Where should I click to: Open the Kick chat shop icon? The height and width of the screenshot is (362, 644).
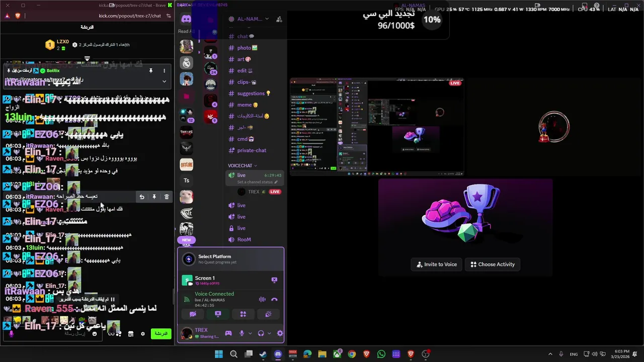click(x=130, y=334)
